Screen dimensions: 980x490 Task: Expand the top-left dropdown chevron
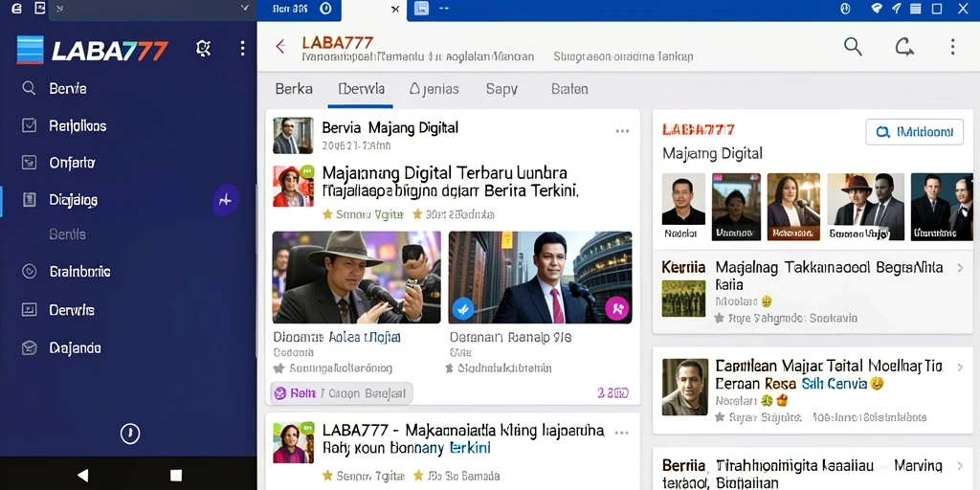click(244, 8)
